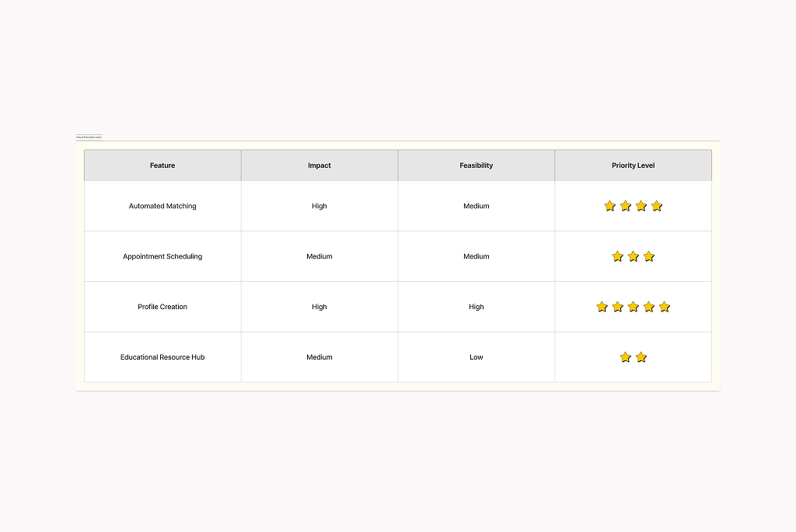The height and width of the screenshot is (532, 796).
Task: Select the Profile Creation feature cell
Action: click(x=162, y=307)
